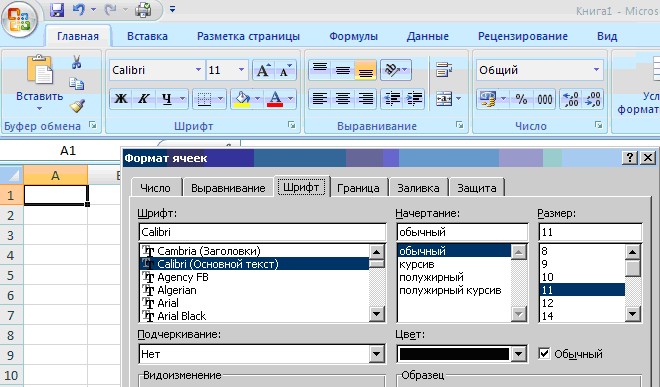This screenshot has height=387, width=660.
Task: Align text to bottom of cell
Action: click(x=365, y=70)
